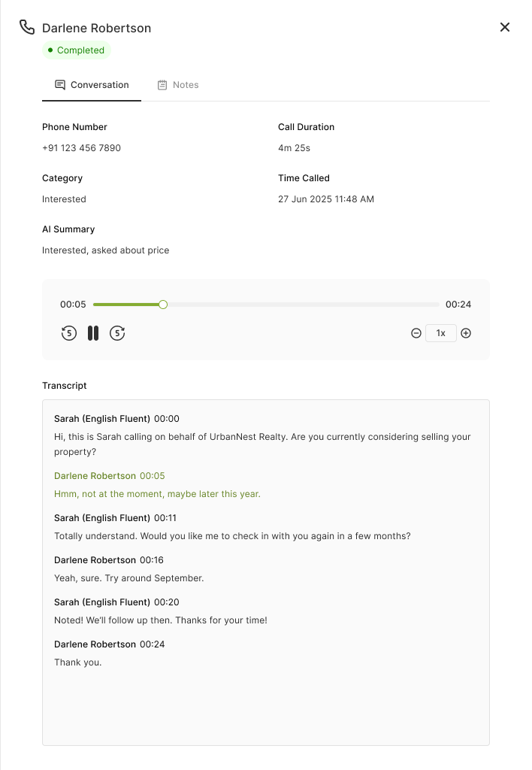532x770 pixels.
Task: Close the call details panel
Action: 505,27
